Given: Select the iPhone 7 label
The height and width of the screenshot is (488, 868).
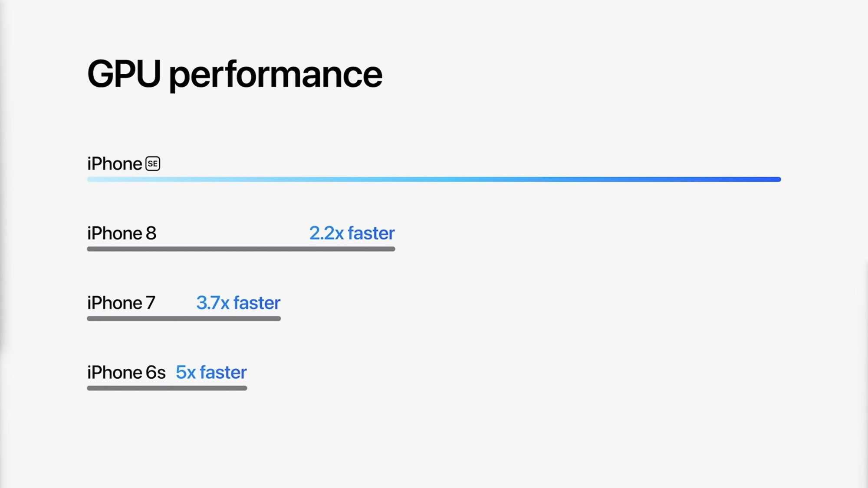Looking at the screenshot, I should click(121, 303).
